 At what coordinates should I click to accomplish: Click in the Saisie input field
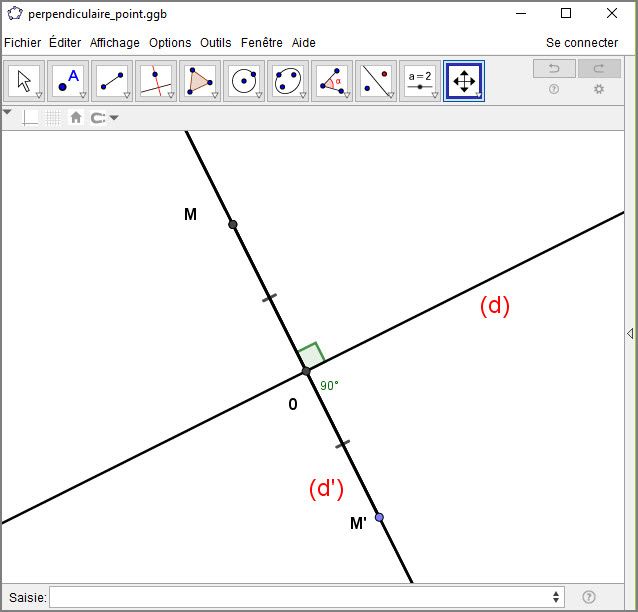307,597
